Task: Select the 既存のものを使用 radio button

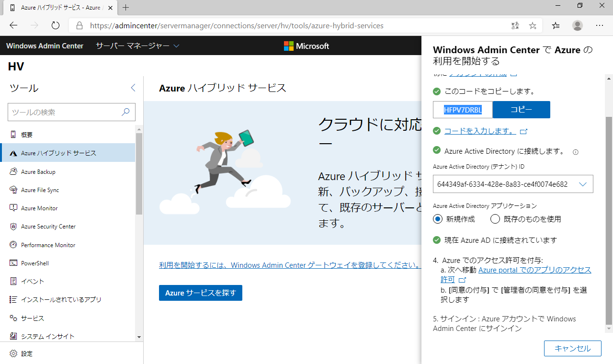Action: click(x=495, y=219)
